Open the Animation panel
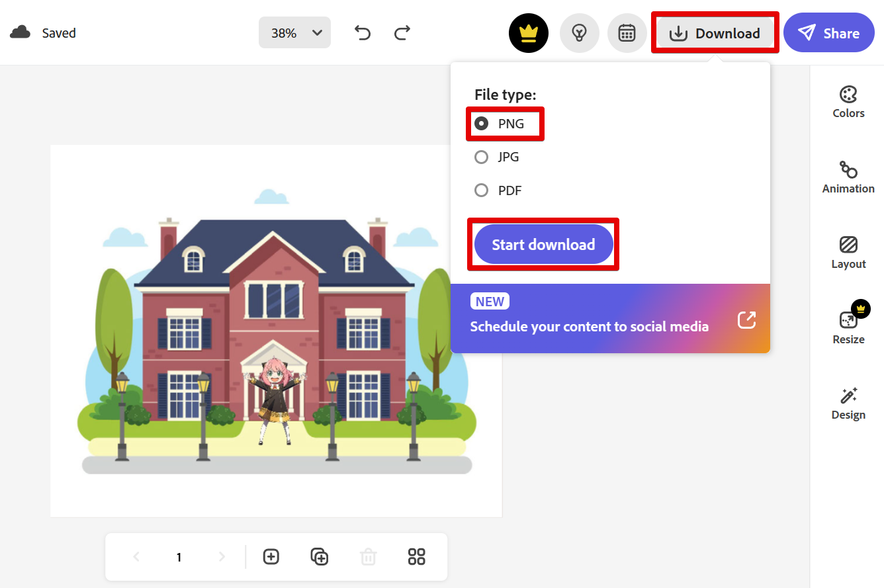Viewport: 884px width, 588px height. tap(848, 177)
